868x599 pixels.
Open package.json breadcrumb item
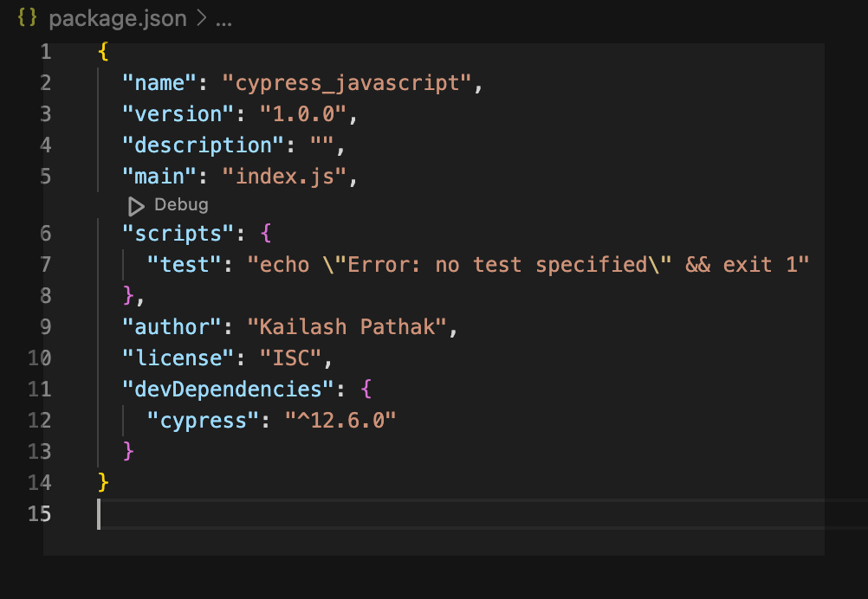(x=118, y=19)
